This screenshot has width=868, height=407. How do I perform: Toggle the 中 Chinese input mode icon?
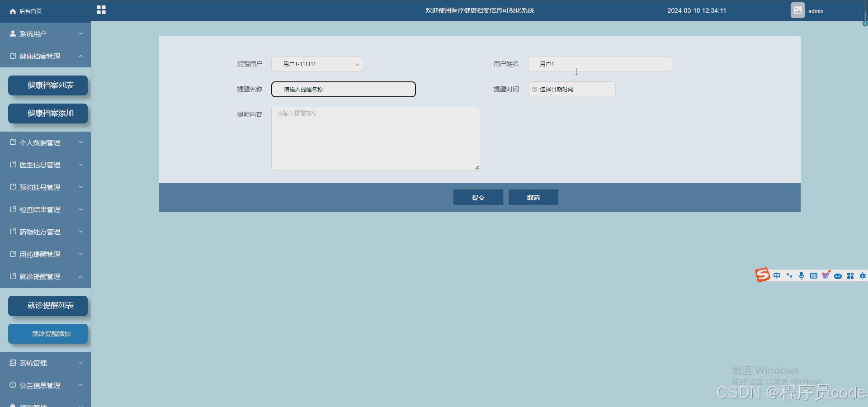tap(777, 275)
